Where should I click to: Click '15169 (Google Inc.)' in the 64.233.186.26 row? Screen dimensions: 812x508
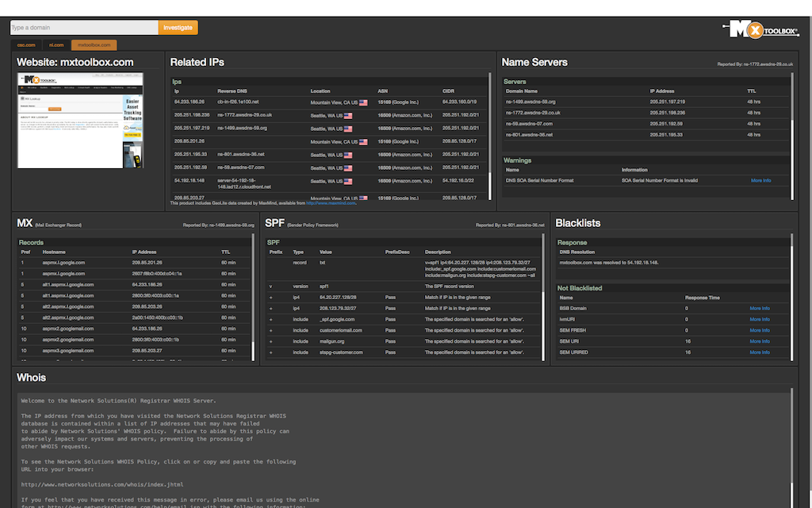[x=398, y=102]
